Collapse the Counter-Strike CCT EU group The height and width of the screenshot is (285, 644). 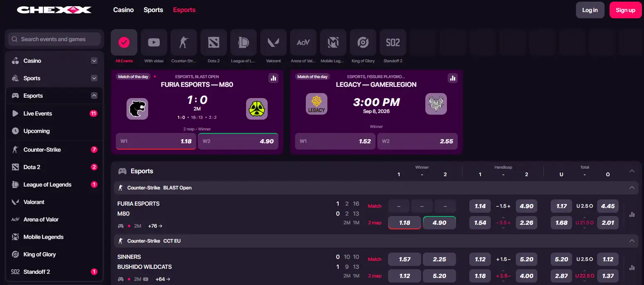pos(632,241)
